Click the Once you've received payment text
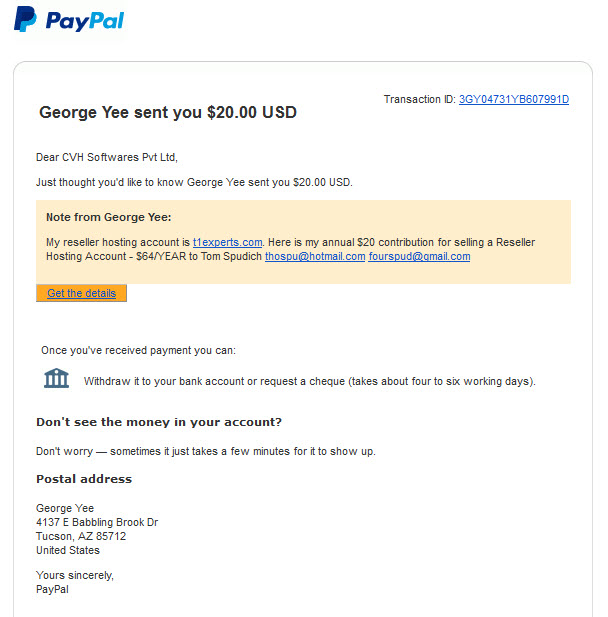 [x=138, y=350]
